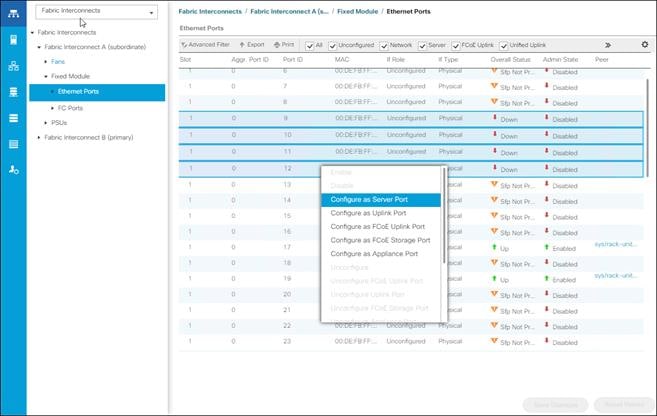Toggle the Unified Uplink filter checkbox
This screenshot has height=416, width=657.
tap(504, 46)
